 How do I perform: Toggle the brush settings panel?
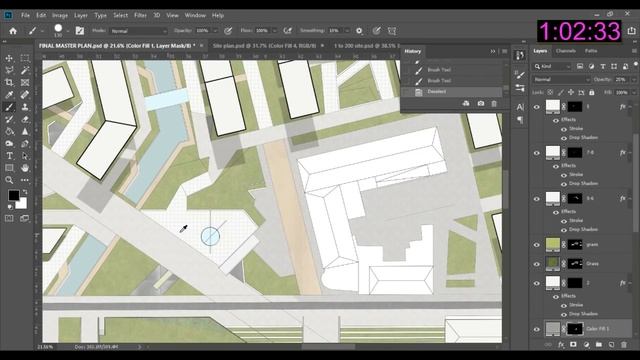pyautogui.click(x=80, y=31)
